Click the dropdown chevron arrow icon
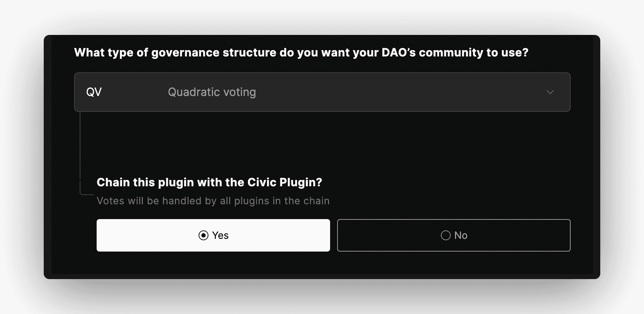Image resolution: width=644 pixels, height=314 pixels. (550, 92)
